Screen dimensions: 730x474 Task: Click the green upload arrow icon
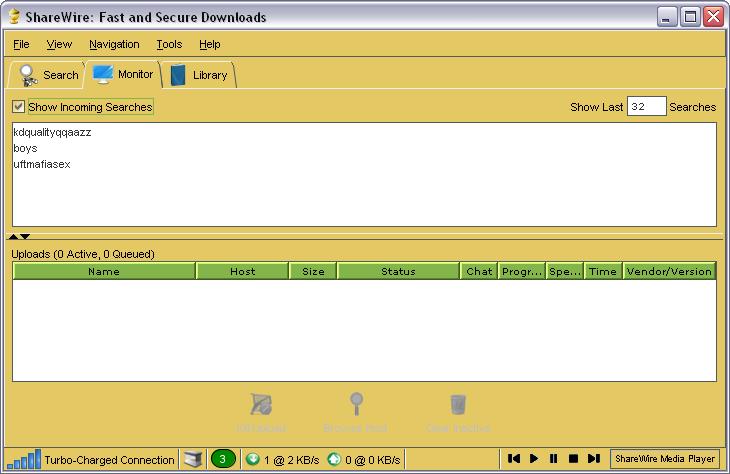coord(334,459)
